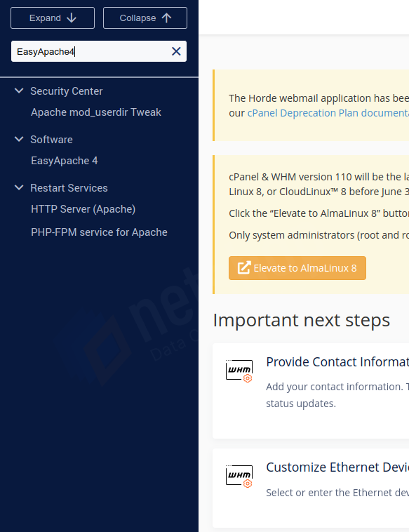The image size is (409, 532).
Task: Open EasyApache 4 from the Software menu
Action: 65,161
